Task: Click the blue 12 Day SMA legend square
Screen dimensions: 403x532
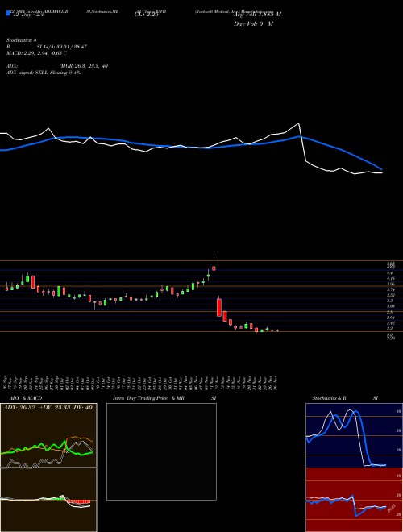Action: [x=8, y=13]
